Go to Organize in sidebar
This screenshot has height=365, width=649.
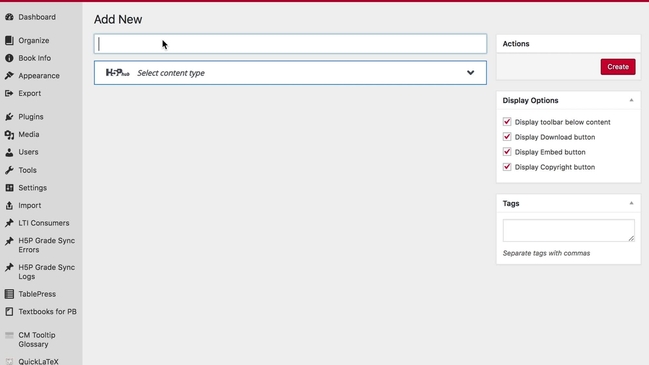(x=34, y=41)
